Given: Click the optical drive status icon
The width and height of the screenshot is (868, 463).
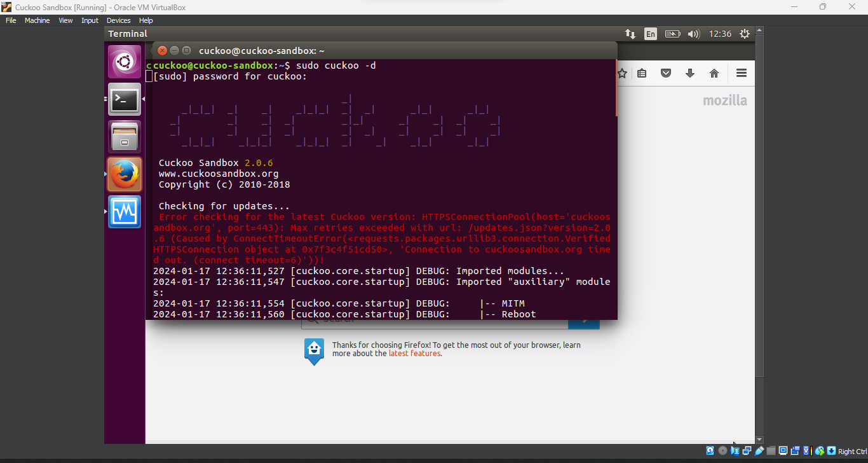Looking at the screenshot, I should pyautogui.click(x=722, y=451).
